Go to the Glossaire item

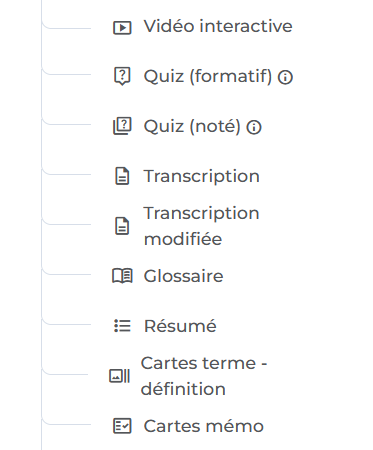[183, 276]
